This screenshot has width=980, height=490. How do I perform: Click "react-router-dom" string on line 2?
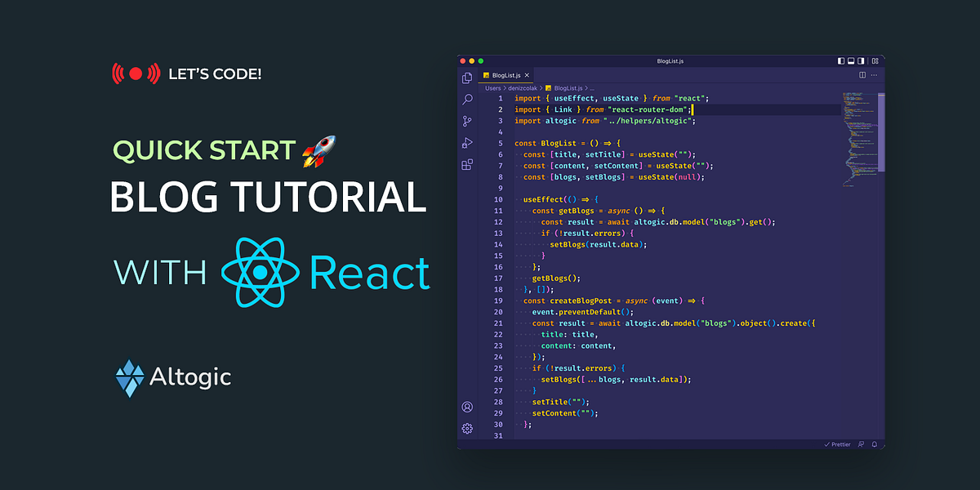[648, 109]
